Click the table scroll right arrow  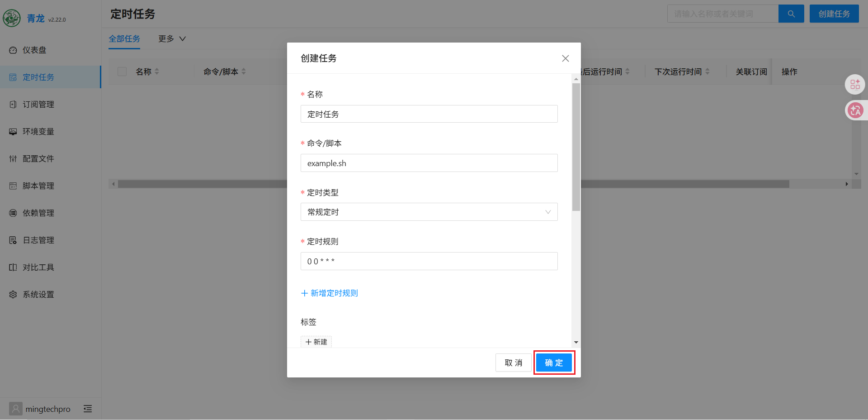[x=847, y=184]
